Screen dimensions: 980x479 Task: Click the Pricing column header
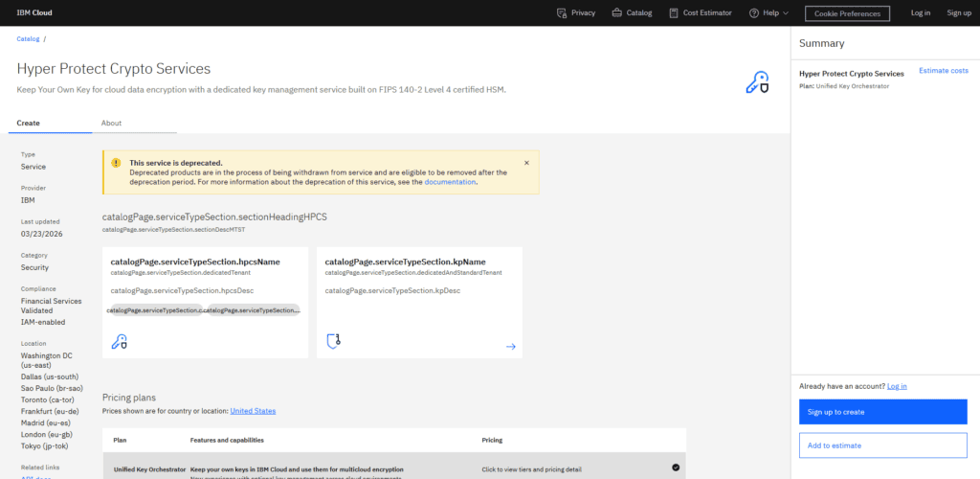coord(493,441)
